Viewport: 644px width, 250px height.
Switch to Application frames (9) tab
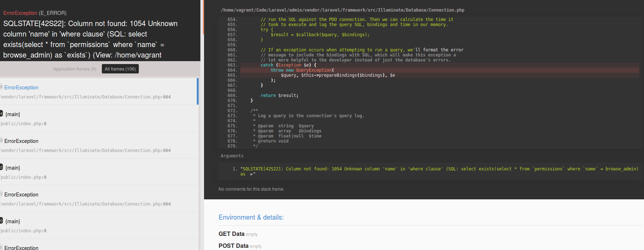tap(75, 69)
